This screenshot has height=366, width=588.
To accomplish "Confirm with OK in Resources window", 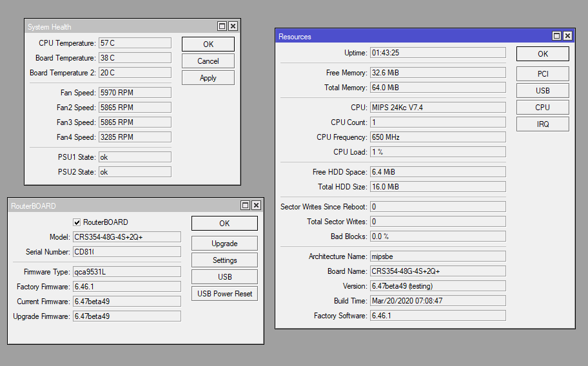I will (542, 54).
